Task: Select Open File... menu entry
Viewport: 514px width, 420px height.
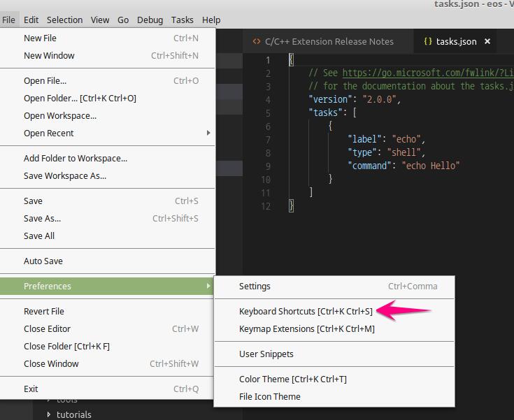Action: [x=108, y=81]
